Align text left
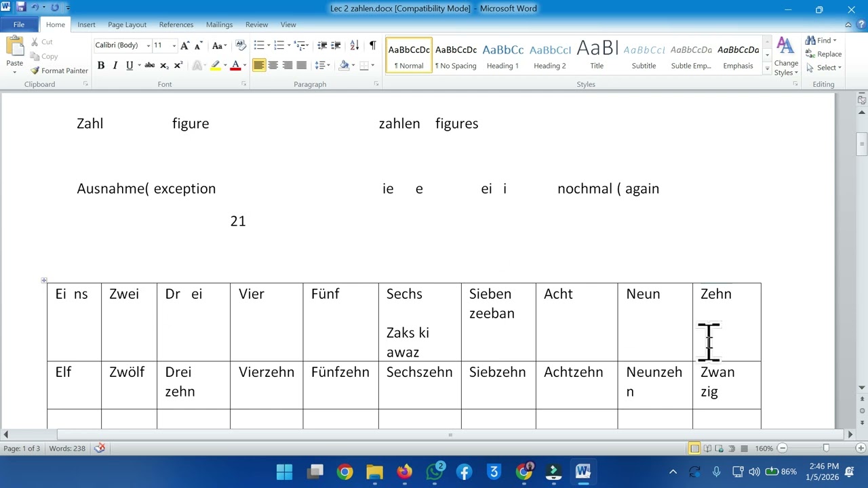 [x=258, y=65]
